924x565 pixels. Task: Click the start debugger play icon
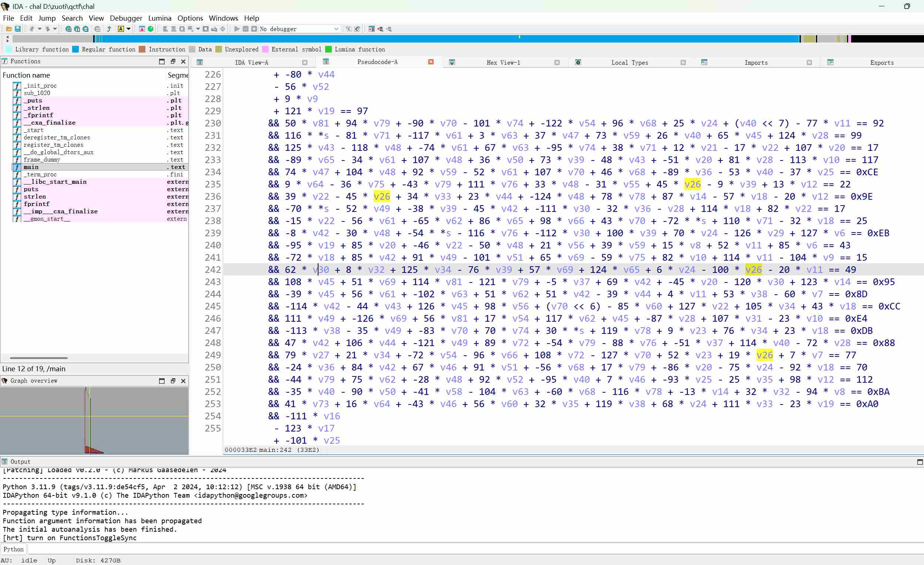coord(237,29)
